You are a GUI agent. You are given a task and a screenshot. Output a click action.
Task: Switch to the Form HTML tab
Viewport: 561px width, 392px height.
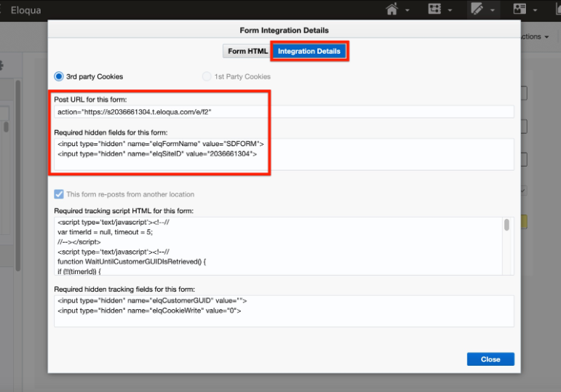pyautogui.click(x=247, y=51)
